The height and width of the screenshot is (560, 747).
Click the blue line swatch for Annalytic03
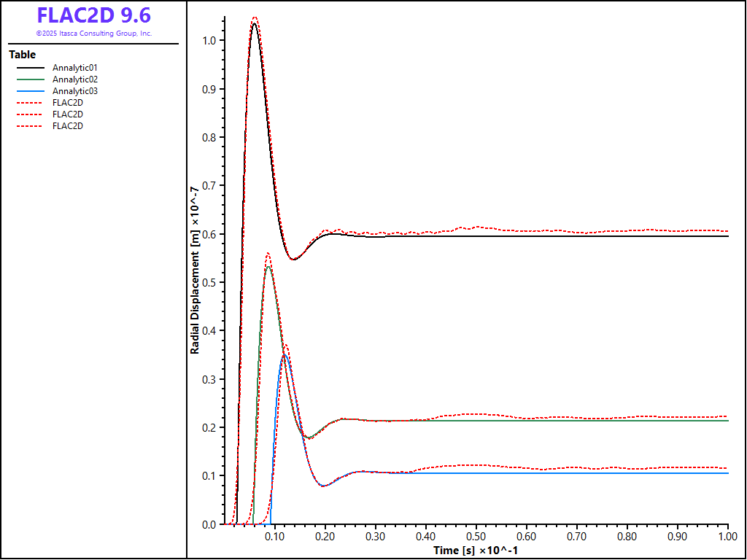(x=31, y=91)
